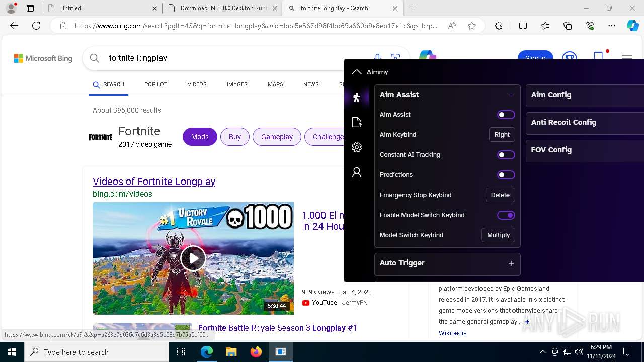
Task: Focus the browser address bar URL
Action: (256, 26)
